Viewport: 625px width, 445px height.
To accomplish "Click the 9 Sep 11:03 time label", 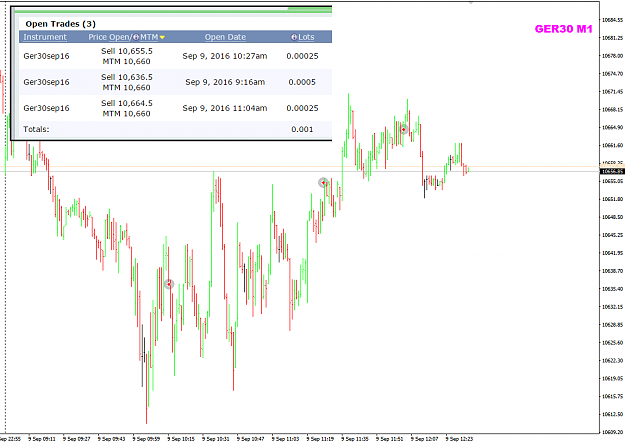I will point(285,439).
